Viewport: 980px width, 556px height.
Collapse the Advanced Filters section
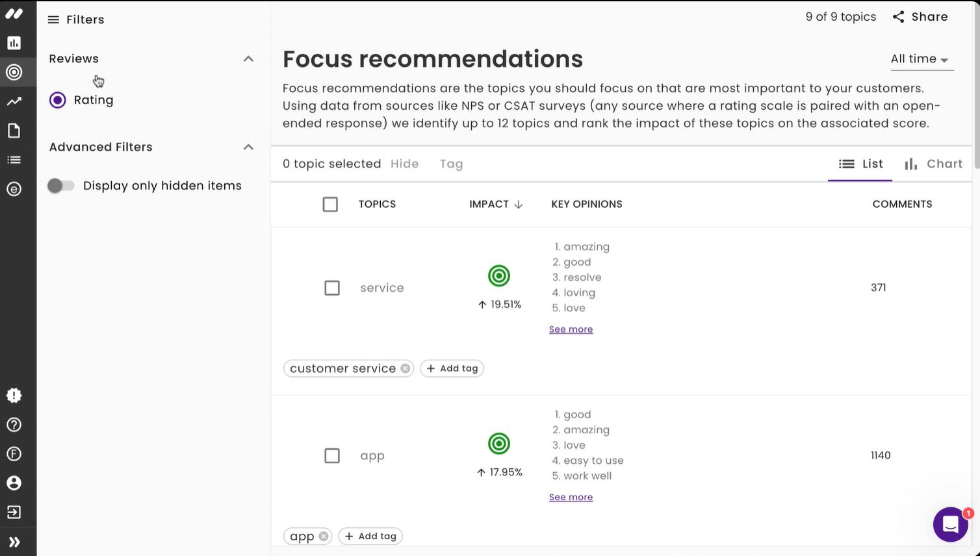248,147
